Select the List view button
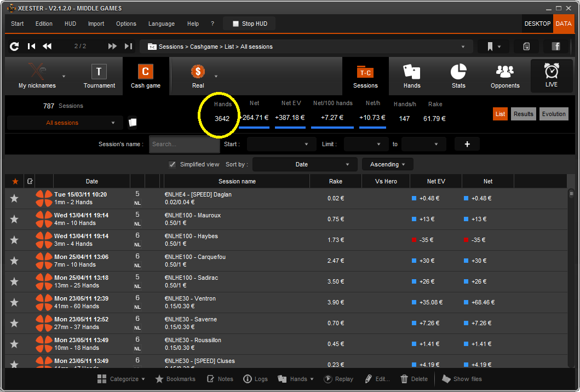This screenshot has width=580, height=392. (x=500, y=114)
